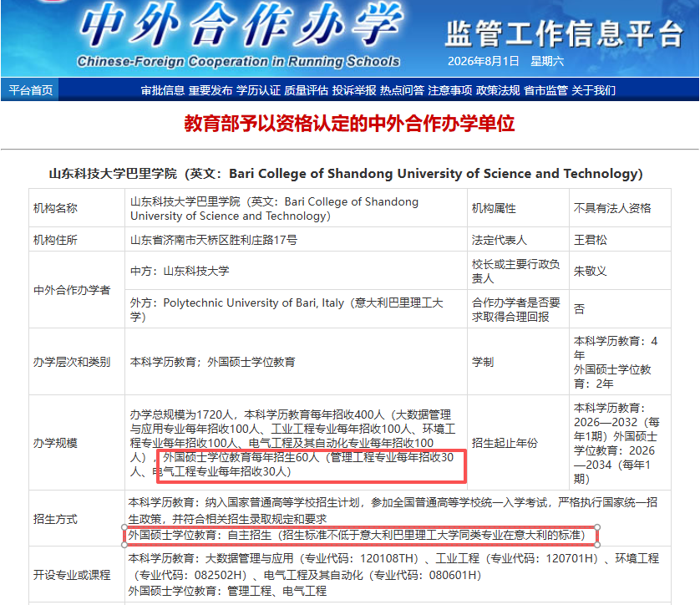Click the 办学总规模为1720人 text line
Viewport: 700px width, 605px height.
coord(291,414)
